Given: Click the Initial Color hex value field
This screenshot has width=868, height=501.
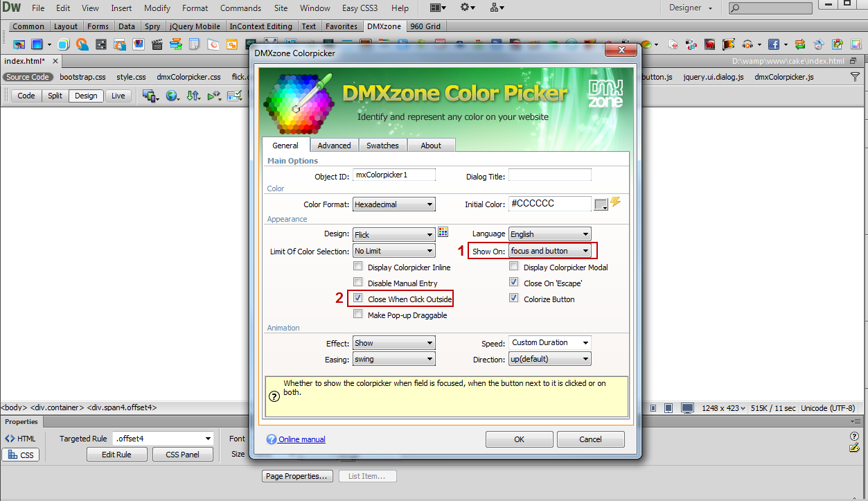Looking at the screenshot, I should pyautogui.click(x=550, y=204).
